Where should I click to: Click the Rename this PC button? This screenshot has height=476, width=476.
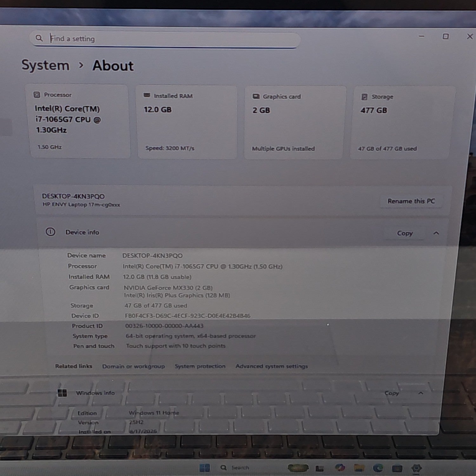pyautogui.click(x=411, y=201)
